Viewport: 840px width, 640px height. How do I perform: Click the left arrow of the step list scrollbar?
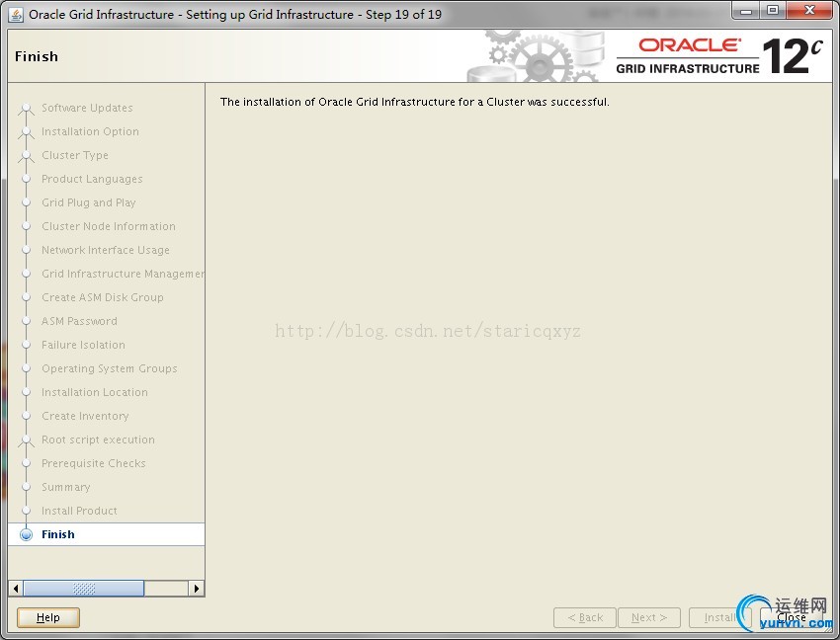[x=16, y=588]
